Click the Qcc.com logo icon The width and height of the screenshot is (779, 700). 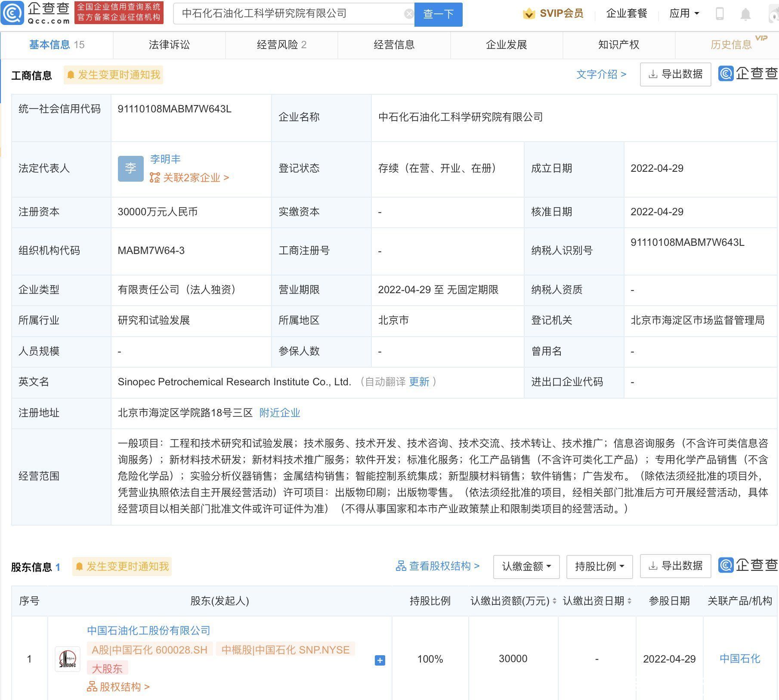[13, 13]
